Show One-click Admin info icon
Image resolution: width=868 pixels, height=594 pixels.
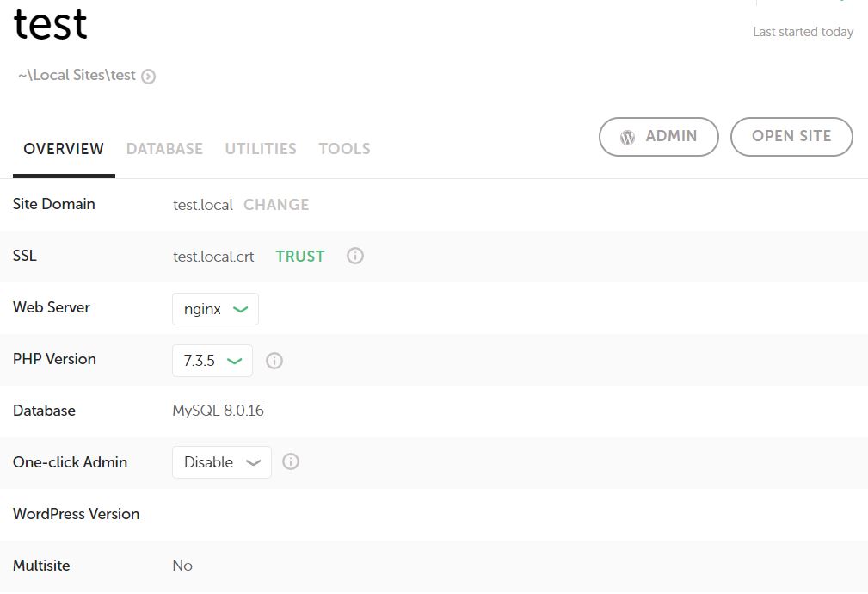tap(291, 461)
